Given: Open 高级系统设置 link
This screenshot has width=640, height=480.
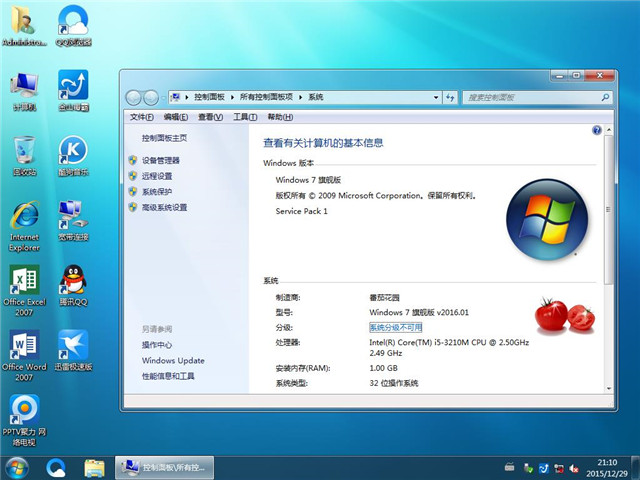Looking at the screenshot, I should [x=164, y=207].
